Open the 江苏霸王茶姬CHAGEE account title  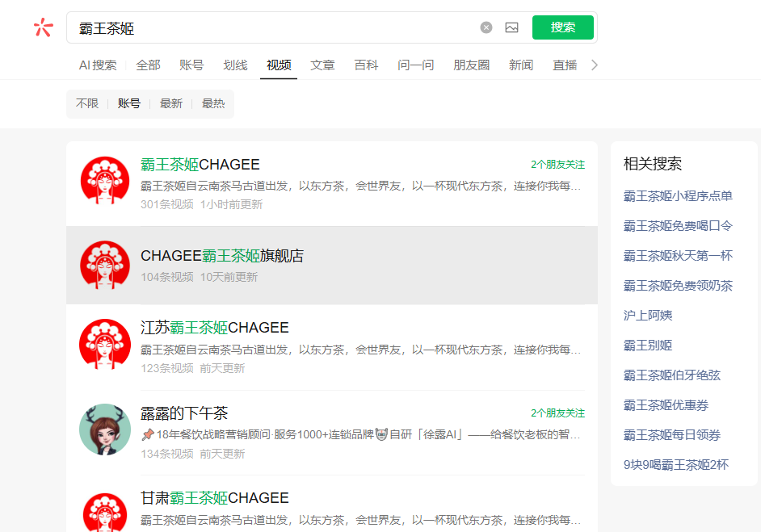pos(215,327)
